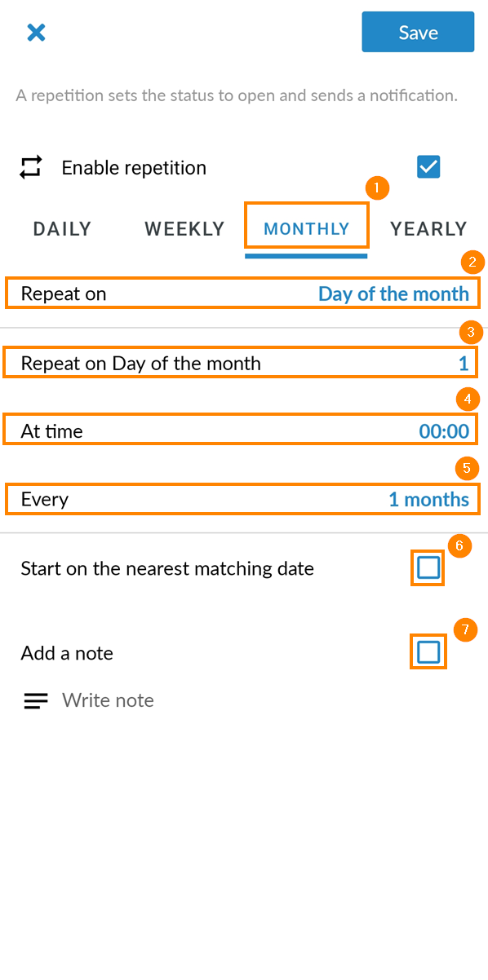Click the note lines icon beside Write note

[x=36, y=700]
